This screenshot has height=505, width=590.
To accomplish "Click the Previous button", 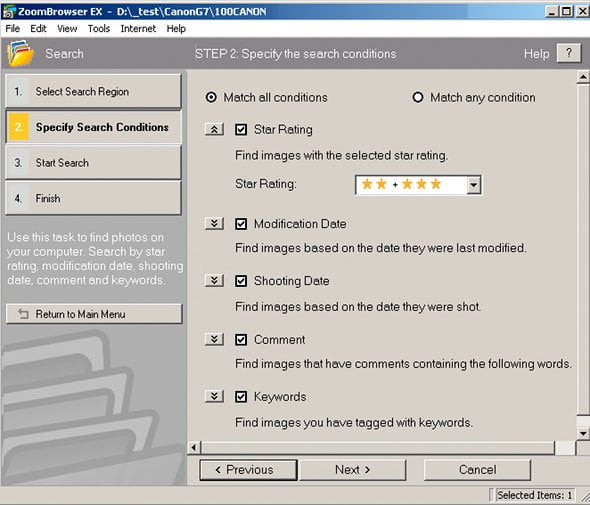I will point(248,470).
